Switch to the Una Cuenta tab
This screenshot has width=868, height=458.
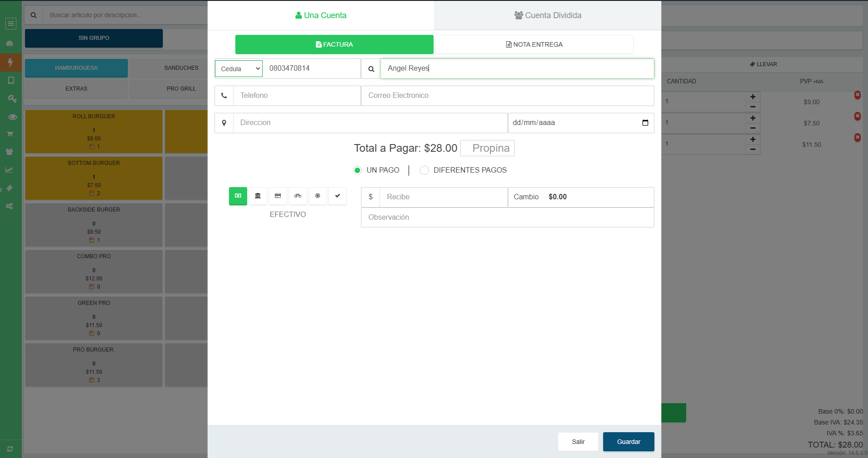pyautogui.click(x=321, y=15)
